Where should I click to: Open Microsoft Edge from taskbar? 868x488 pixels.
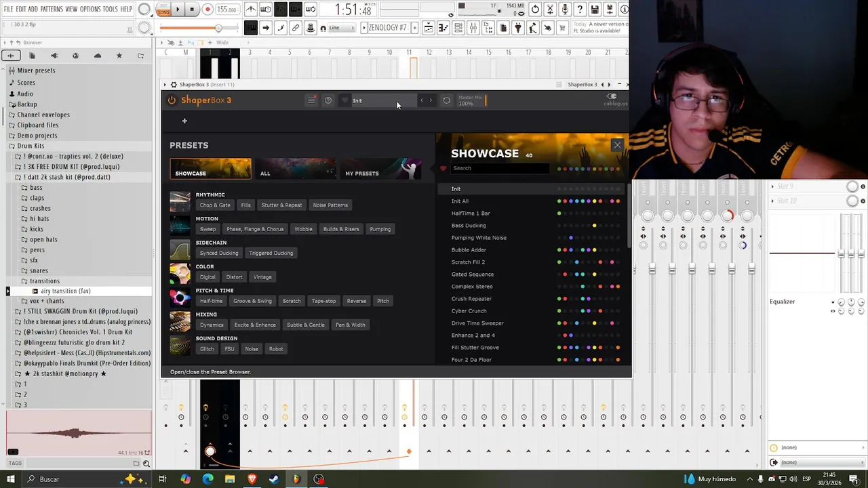coord(208,479)
